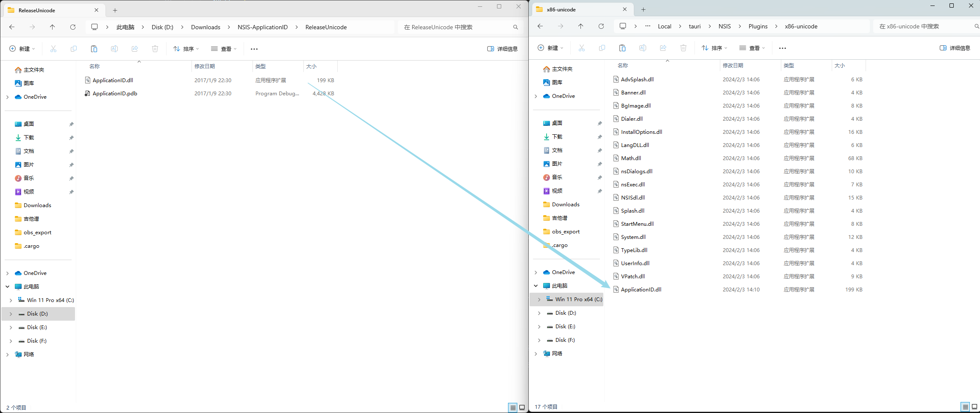Open New dropdown in x86-unicode window
This screenshot has height=413, width=980.
coord(550,48)
